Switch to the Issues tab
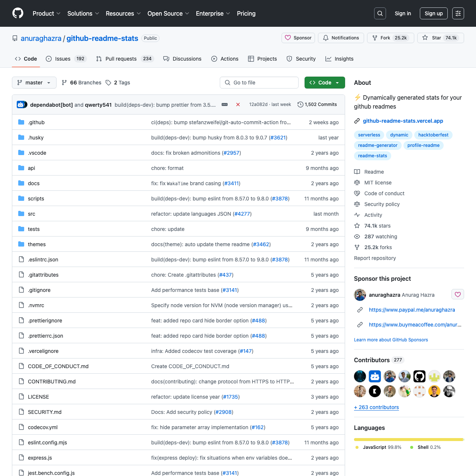Image resolution: width=476 pixels, height=476 pixels. click(x=66, y=59)
